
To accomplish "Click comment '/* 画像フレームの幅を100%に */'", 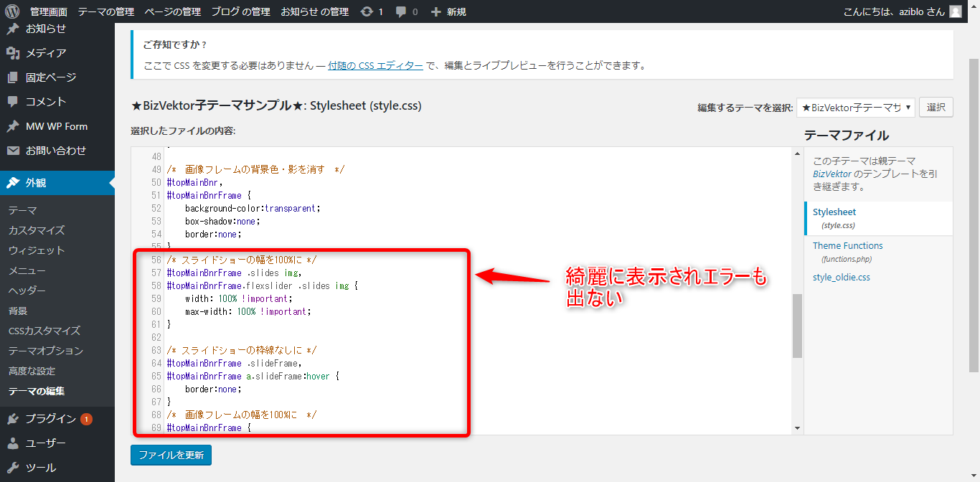I will click(x=242, y=415).
